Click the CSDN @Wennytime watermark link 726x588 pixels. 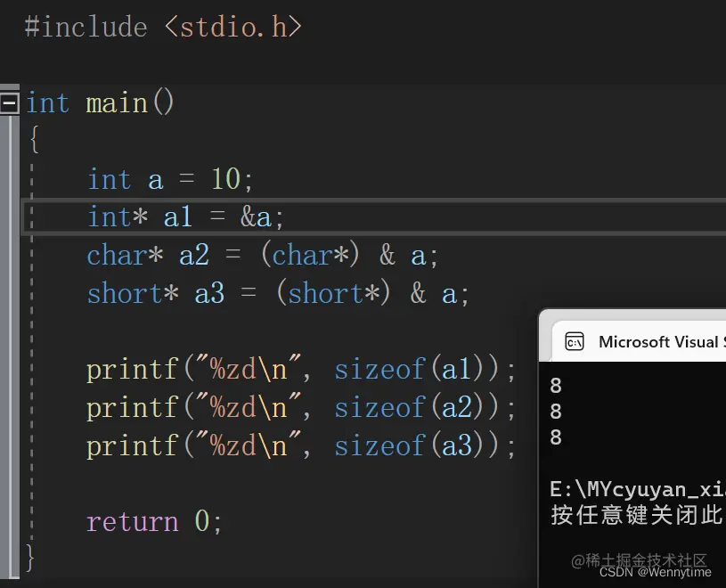[656, 571]
